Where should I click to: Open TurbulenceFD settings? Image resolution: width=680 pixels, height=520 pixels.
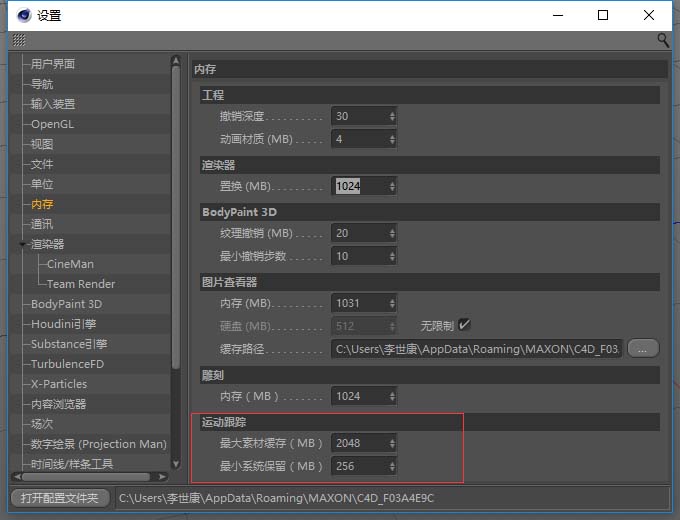tap(67, 364)
